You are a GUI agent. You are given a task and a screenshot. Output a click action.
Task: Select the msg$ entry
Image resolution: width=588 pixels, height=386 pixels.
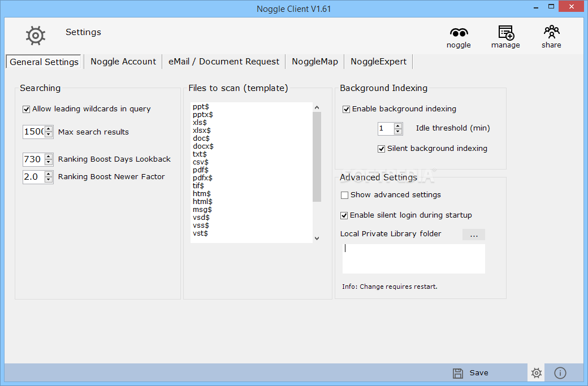pyautogui.click(x=202, y=210)
